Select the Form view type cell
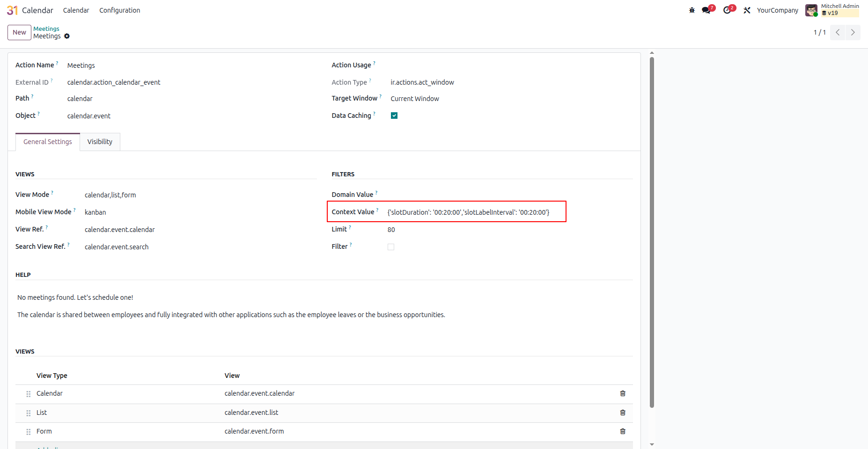This screenshot has height=449, width=868. [44, 431]
